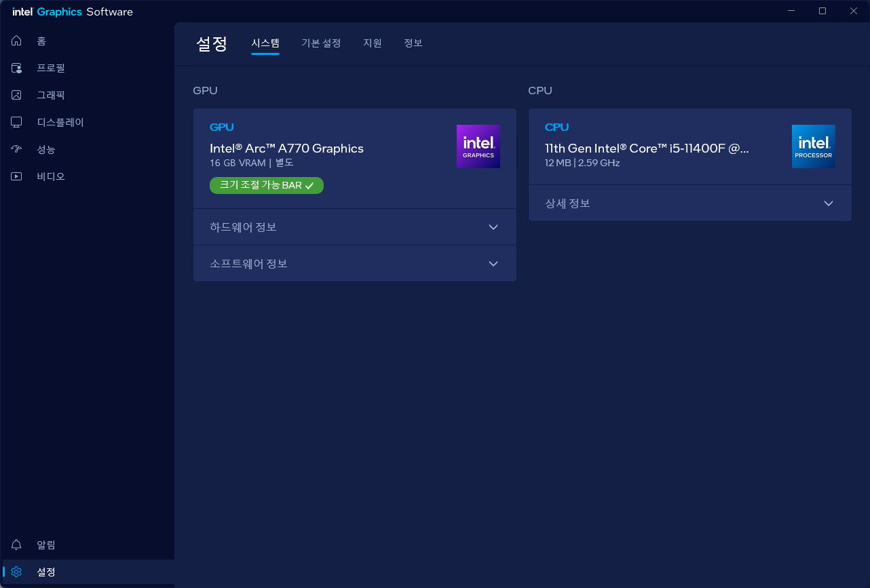This screenshot has height=588, width=870.
Task: Click the gray GPU section heading
Action: (x=205, y=90)
